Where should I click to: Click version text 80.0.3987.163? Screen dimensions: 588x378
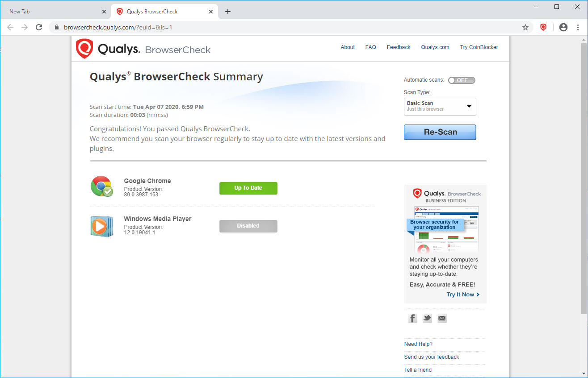point(141,195)
